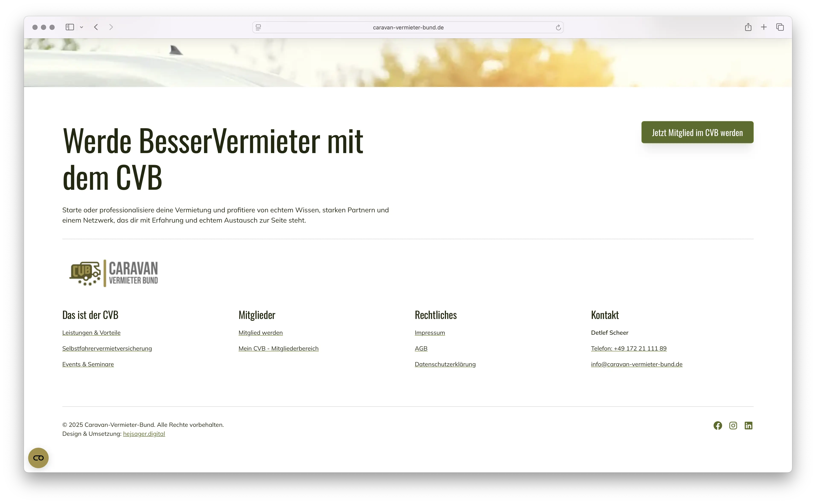The image size is (816, 504).
Task: Open the Share icon in the toolbar
Action: (748, 27)
